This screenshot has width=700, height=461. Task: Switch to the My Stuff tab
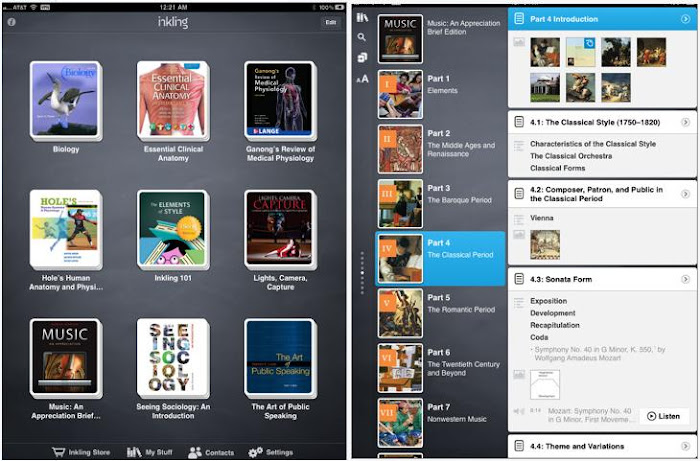pyautogui.click(x=150, y=452)
